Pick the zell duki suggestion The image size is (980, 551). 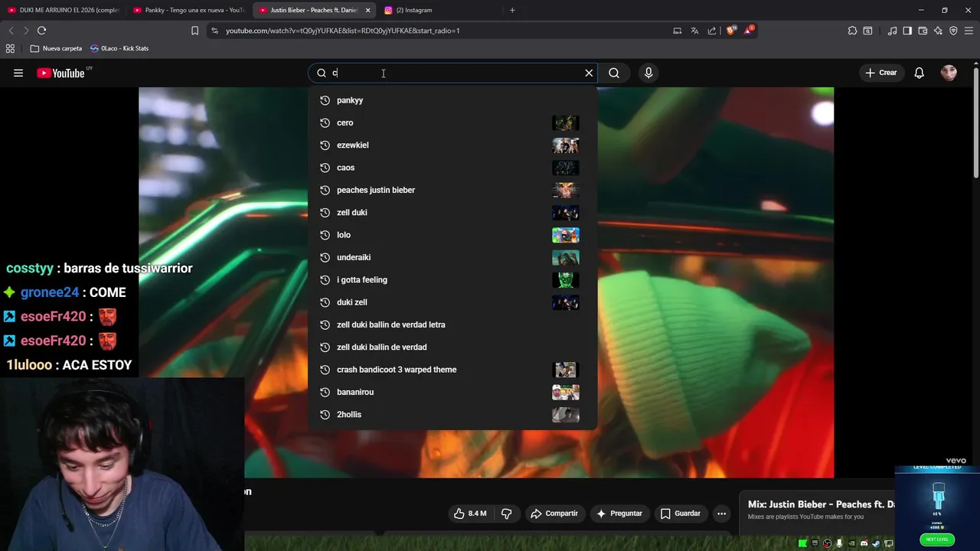(x=452, y=212)
